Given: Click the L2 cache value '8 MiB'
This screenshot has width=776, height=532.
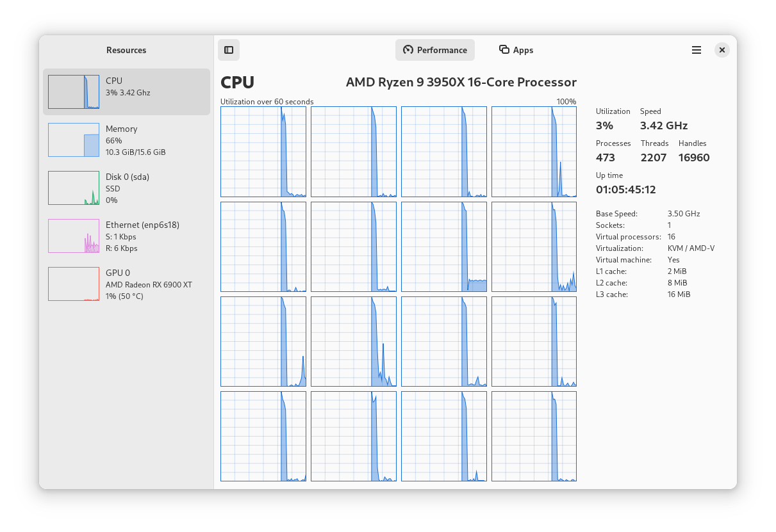Looking at the screenshot, I should [677, 283].
